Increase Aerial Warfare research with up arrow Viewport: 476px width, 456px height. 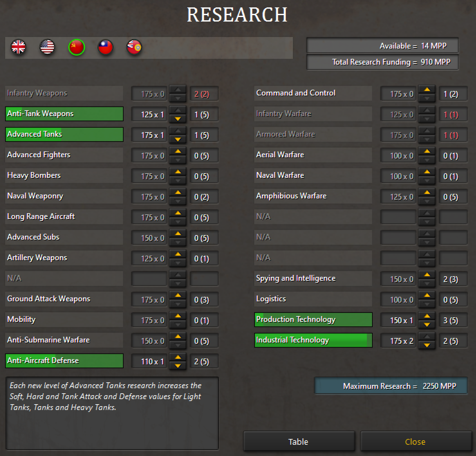click(427, 152)
